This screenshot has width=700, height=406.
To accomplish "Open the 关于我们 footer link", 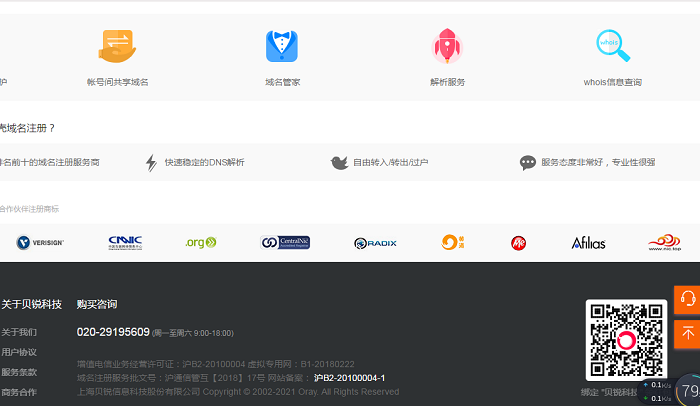I will 19,332.
